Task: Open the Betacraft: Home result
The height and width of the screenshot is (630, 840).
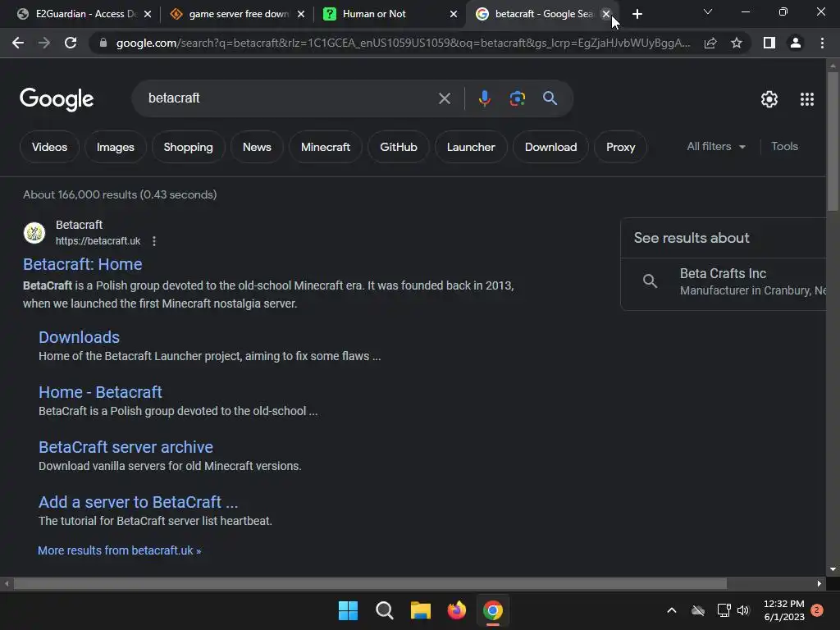Action: (83, 264)
